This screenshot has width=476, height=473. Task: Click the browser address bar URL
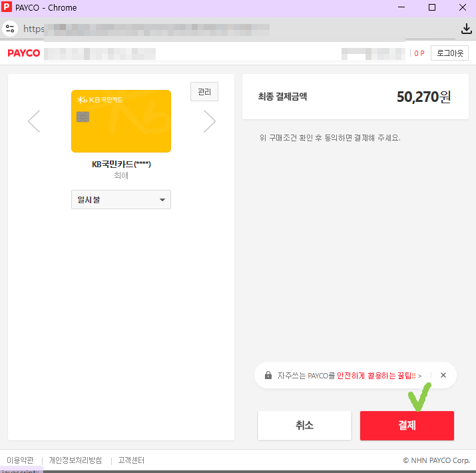pos(146,29)
